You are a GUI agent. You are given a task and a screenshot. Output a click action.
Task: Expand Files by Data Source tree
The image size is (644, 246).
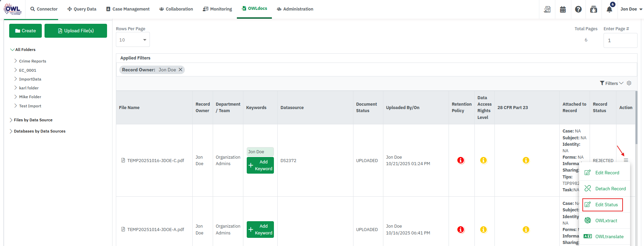coord(11,120)
